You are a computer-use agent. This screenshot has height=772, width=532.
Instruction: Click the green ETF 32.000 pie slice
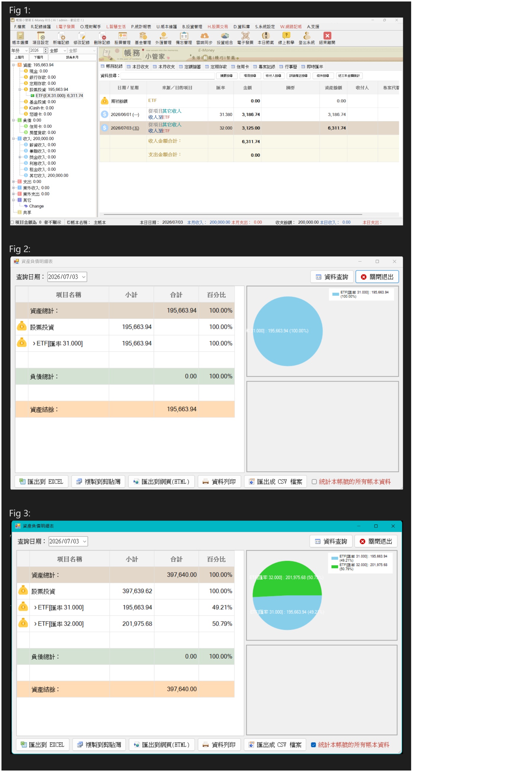pyautogui.click(x=287, y=580)
